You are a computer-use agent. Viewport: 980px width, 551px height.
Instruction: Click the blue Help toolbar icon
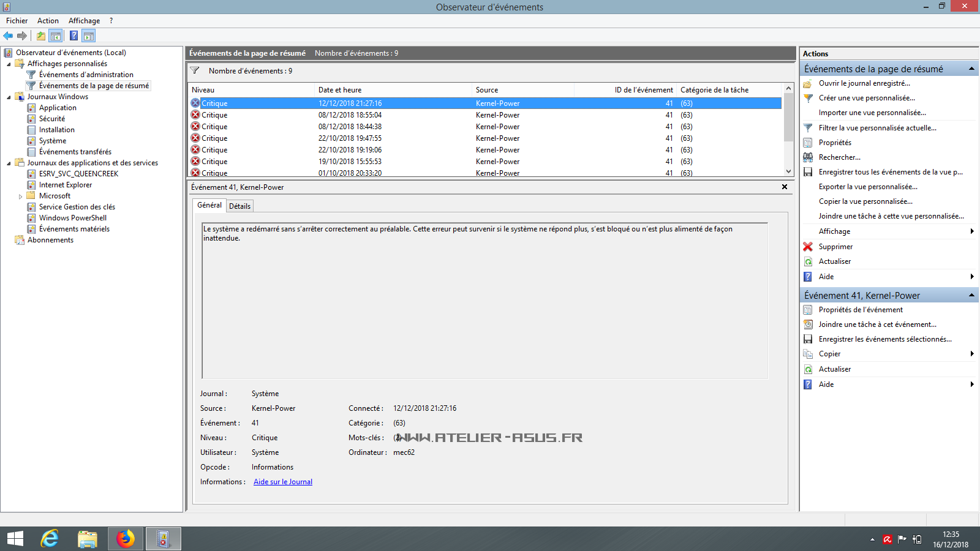73,36
